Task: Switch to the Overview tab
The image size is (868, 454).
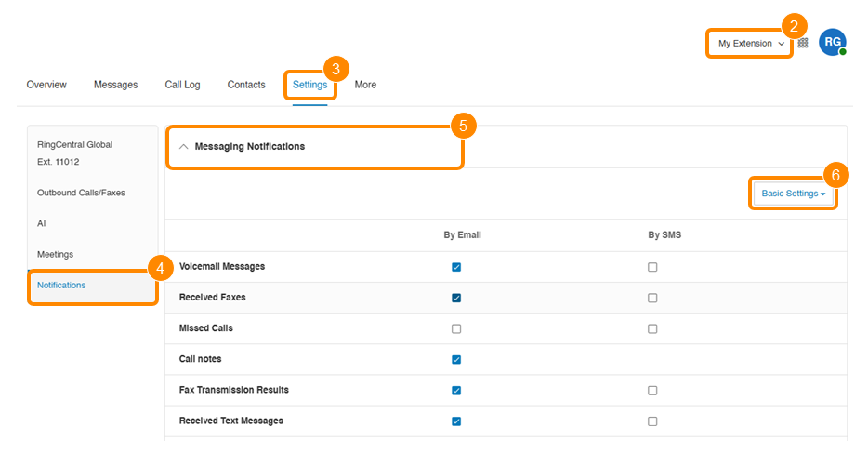Action: (x=46, y=85)
